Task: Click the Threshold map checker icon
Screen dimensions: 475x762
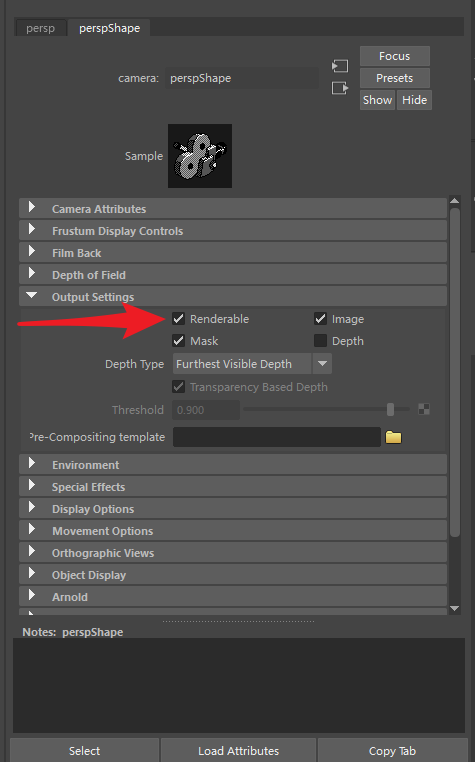Action: point(424,410)
